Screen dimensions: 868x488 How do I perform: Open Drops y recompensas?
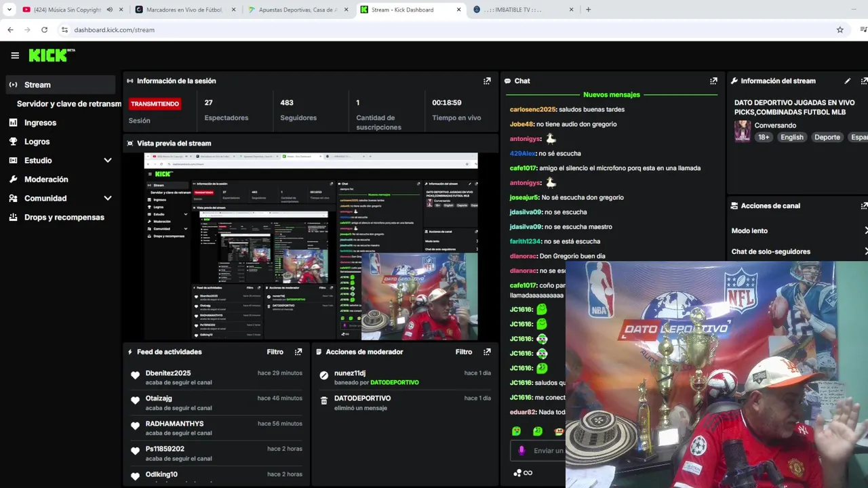64,218
